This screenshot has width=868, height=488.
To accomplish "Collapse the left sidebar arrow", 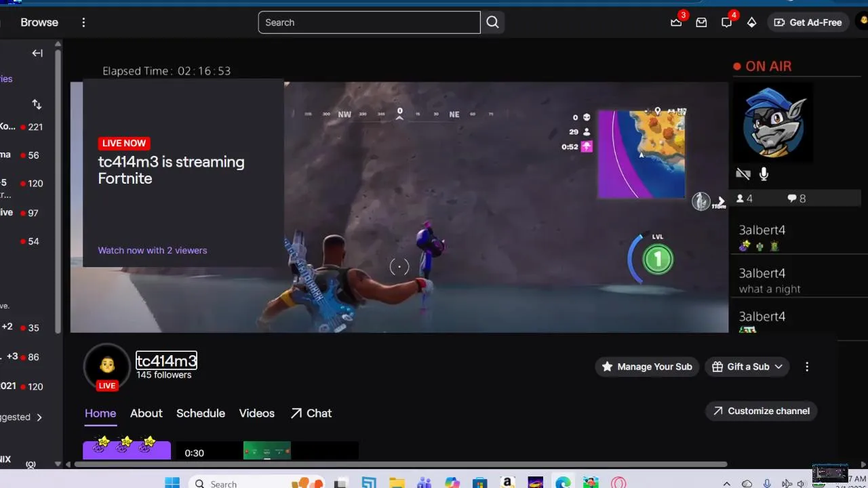I will point(37,53).
